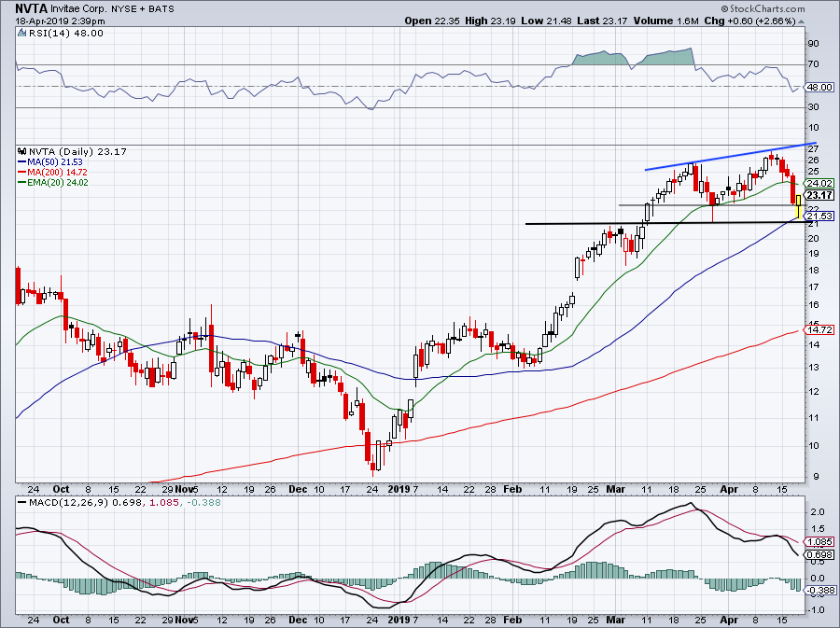Click the 18-Apr-2019 2:39pm timestamp
This screenshot has width=840, height=628.
click(x=60, y=21)
